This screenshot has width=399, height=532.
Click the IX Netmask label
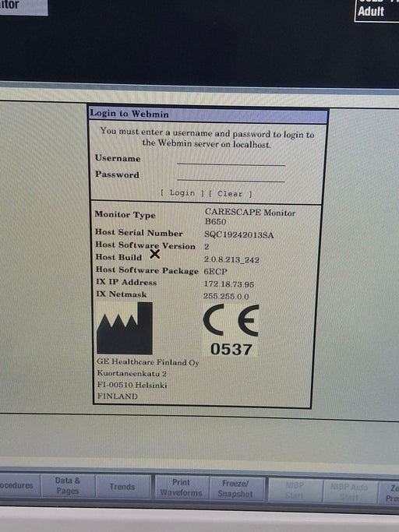tap(122, 294)
